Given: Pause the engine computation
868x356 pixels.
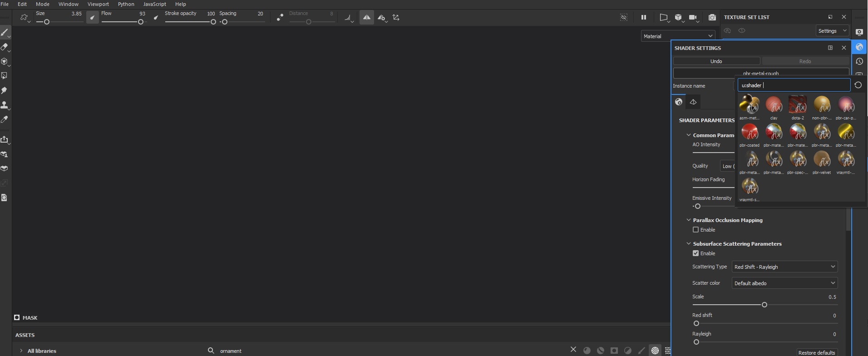Looking at the screenshot, I should (644, 17).
